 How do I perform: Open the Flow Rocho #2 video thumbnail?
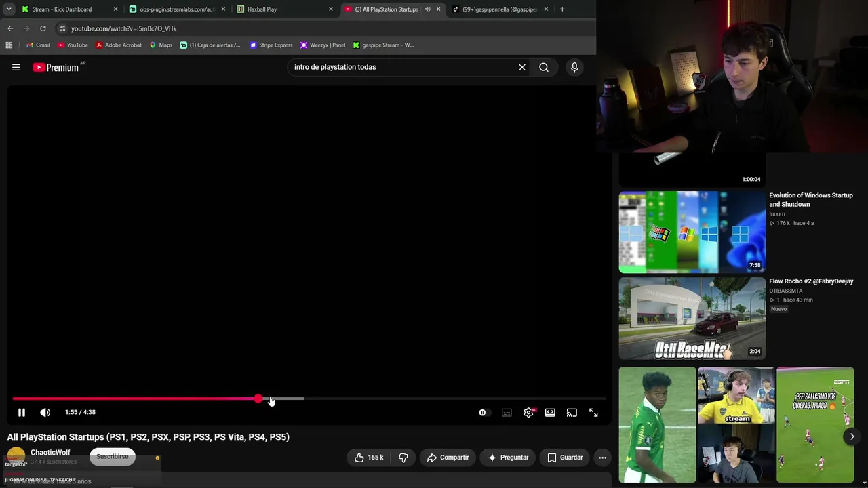[x=692, y=318]
